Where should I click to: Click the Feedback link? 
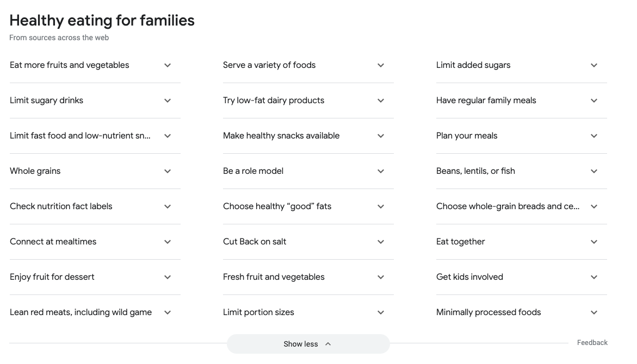pyautogui.click(x=592, y=343)
